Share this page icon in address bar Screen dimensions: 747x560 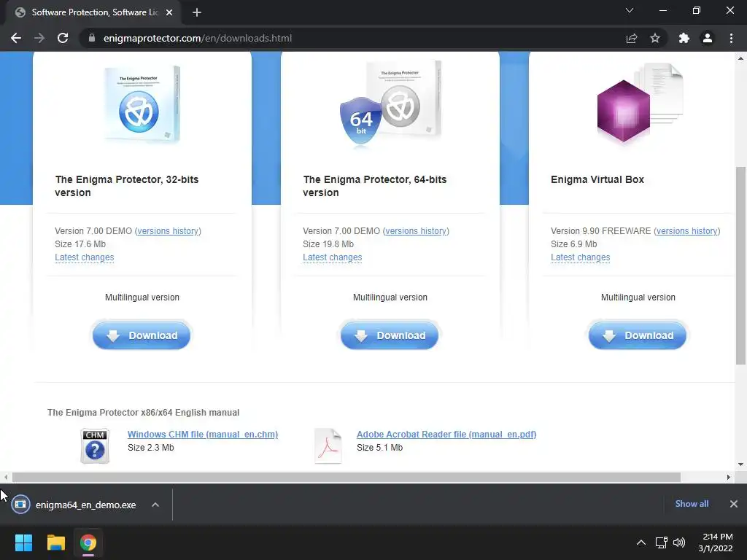click(632, 38)
